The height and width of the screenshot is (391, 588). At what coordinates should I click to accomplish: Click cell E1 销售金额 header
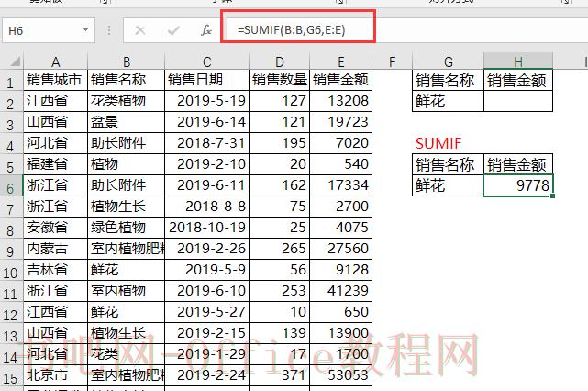click(x=341, y=80)
